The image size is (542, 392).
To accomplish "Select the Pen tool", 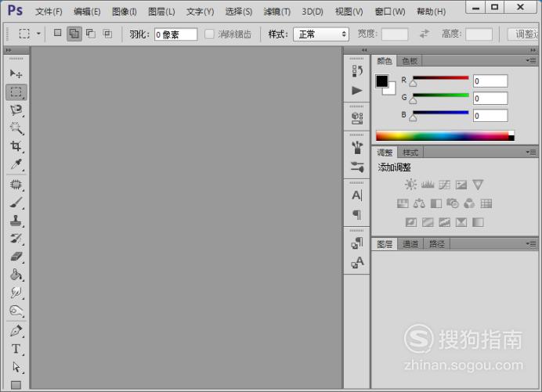I will click(x=16, y=331).
